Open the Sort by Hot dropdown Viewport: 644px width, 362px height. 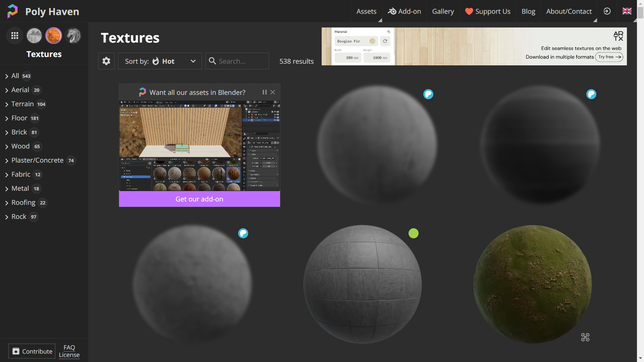coord(160,61)
